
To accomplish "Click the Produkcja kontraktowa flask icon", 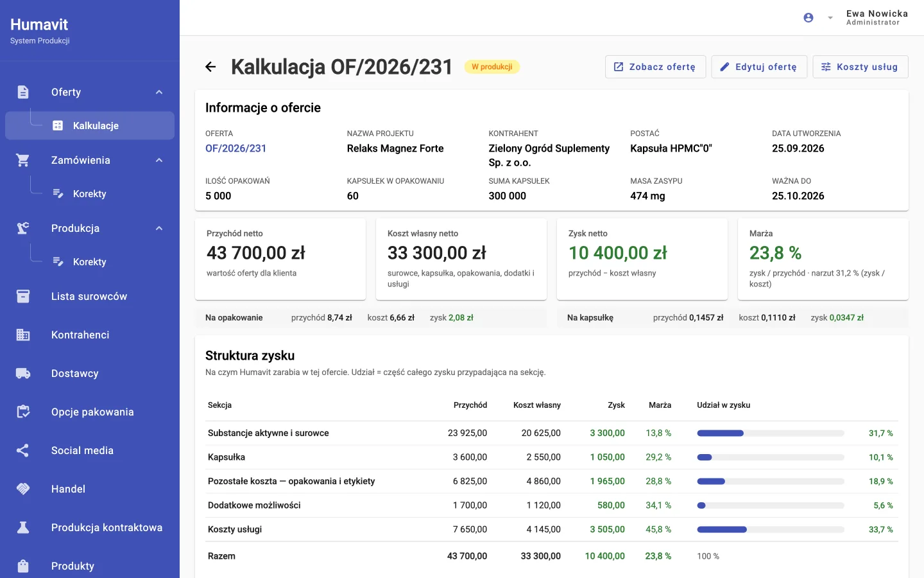I will click(23, 527).
